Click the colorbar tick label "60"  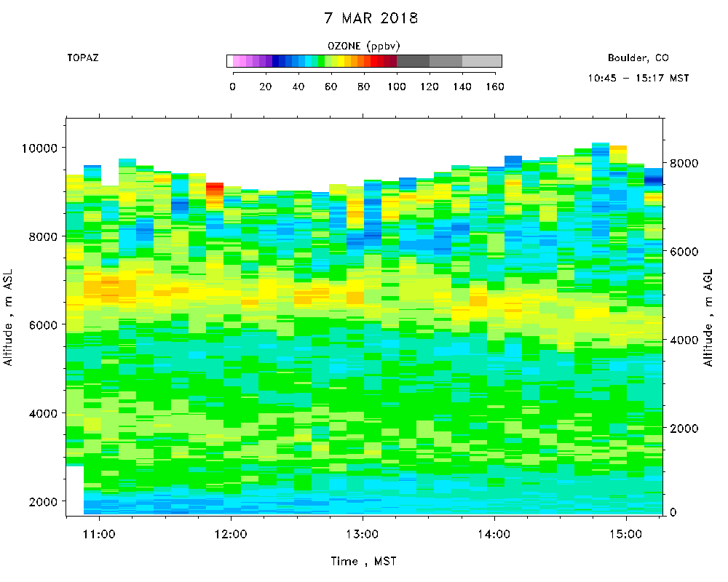click(x=331, y=87)
